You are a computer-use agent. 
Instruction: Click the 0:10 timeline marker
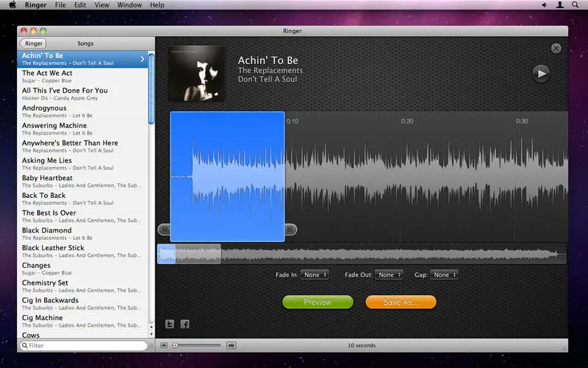(x=292, y=121)
